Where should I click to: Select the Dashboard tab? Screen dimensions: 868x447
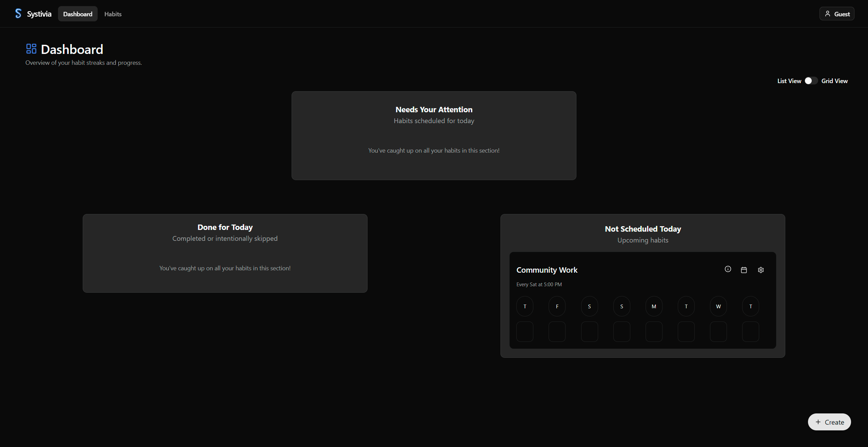pos(78,14)
